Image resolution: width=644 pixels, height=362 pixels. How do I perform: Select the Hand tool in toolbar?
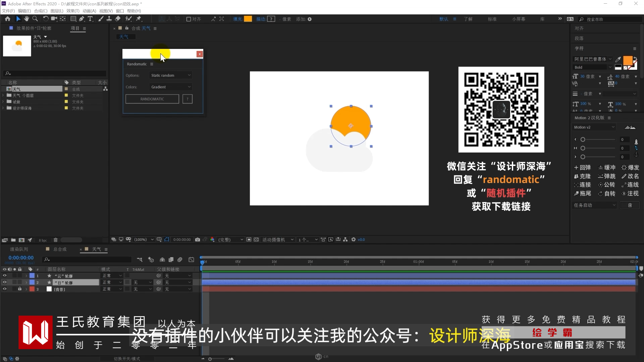coord(26,19)
